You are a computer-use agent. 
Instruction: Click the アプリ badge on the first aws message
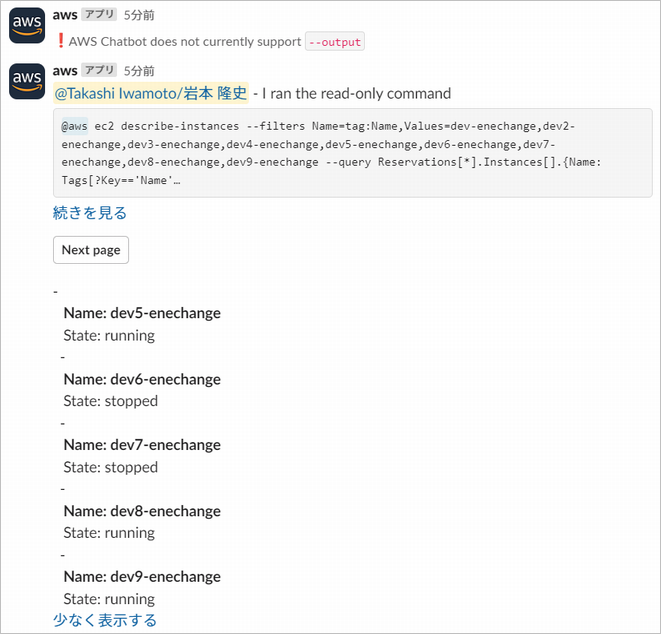point(99,14)
